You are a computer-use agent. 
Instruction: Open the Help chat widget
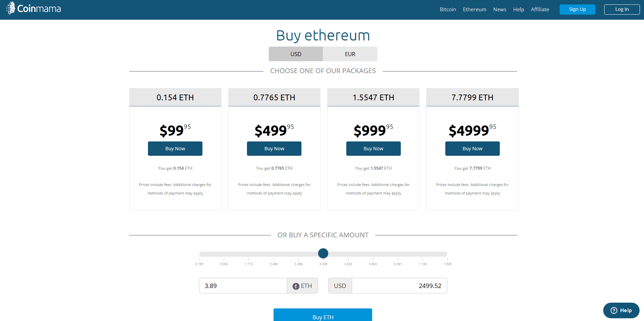tap(621, 310)
